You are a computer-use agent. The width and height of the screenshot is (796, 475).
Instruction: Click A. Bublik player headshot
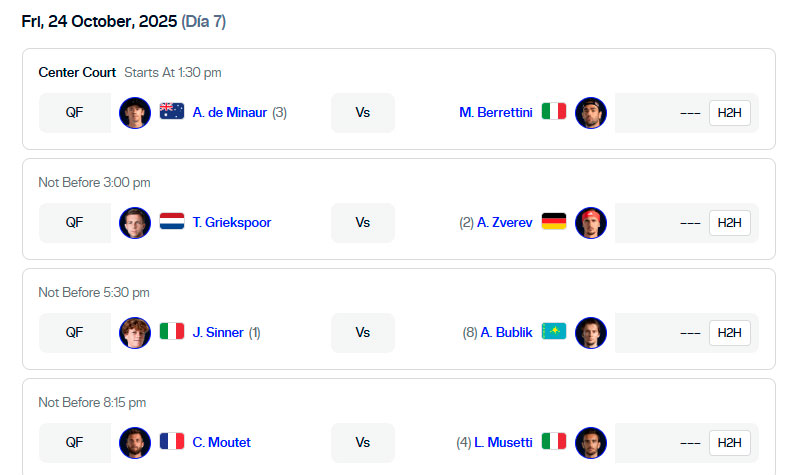coord(591,332)
